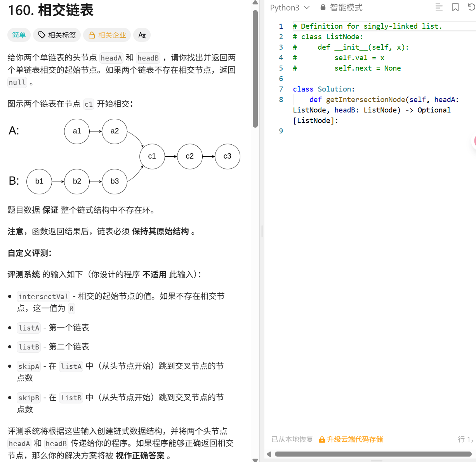Open the 相关企业 related companies button
The width and height of the screenshot is (476, 462).
click(107, 35)
